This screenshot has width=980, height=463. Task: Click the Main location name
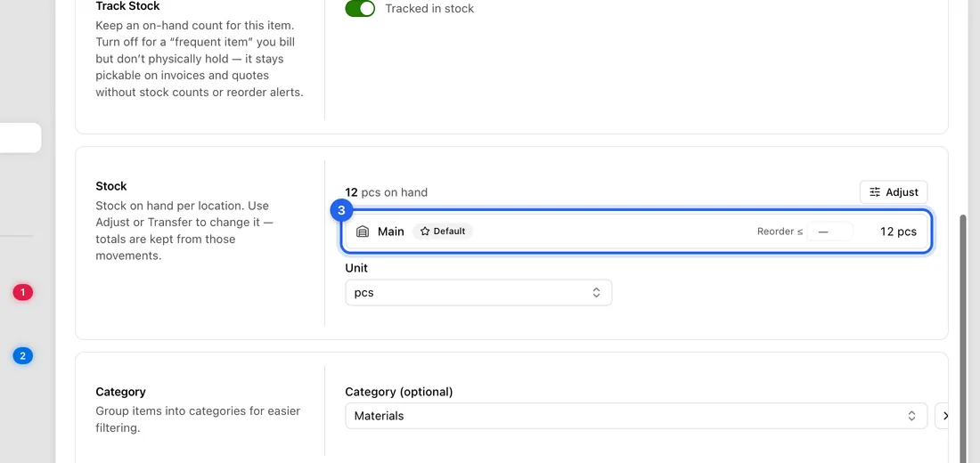coord(390,231)
